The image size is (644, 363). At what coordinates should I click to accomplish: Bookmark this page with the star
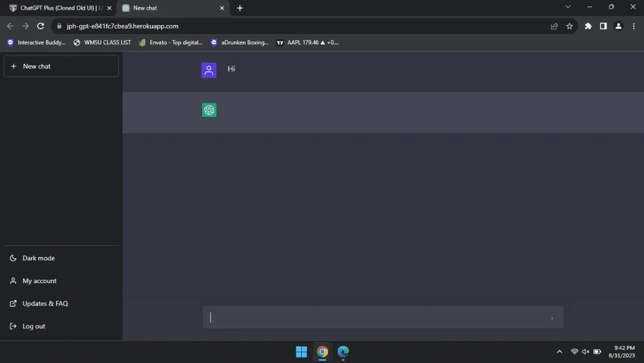click(x=569, y=26)
